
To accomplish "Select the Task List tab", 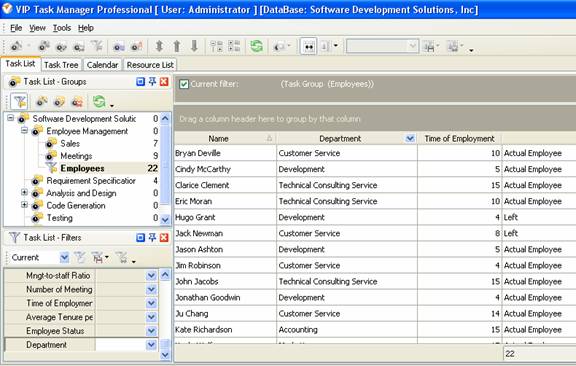I will pos(20,64).
